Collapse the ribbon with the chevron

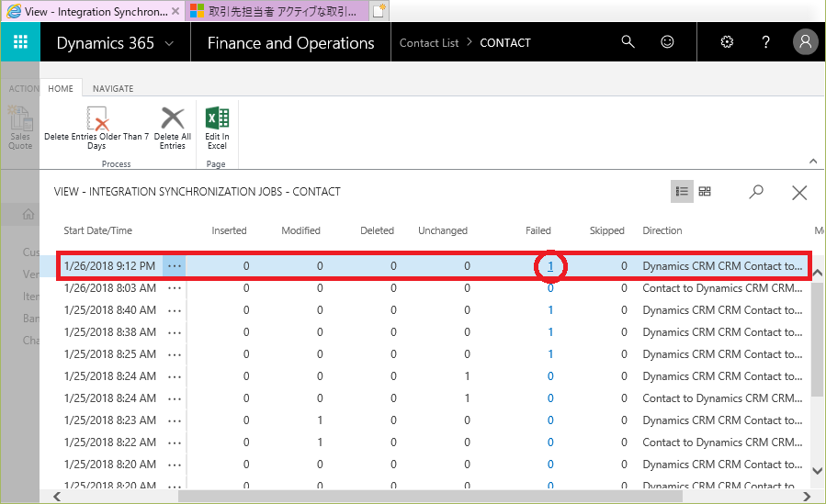[x=813, y=162]
